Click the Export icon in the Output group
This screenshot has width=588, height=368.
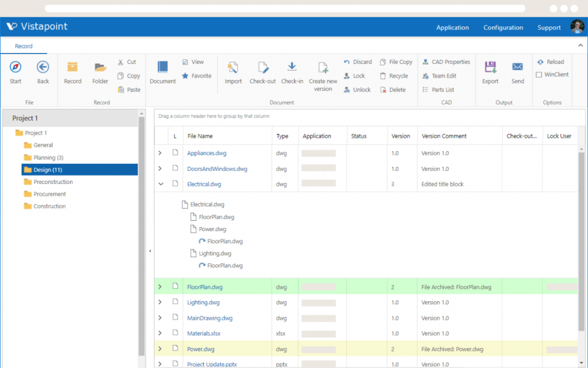(x=490, y=72)
